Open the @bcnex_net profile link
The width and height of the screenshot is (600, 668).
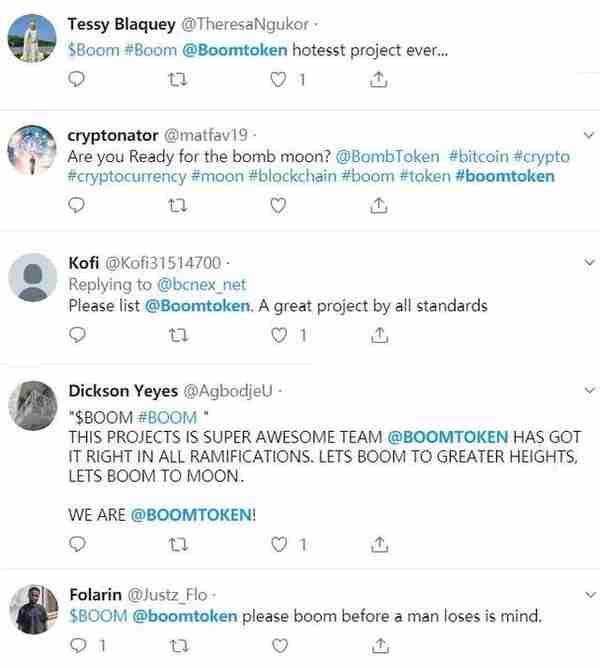point(202,284)
